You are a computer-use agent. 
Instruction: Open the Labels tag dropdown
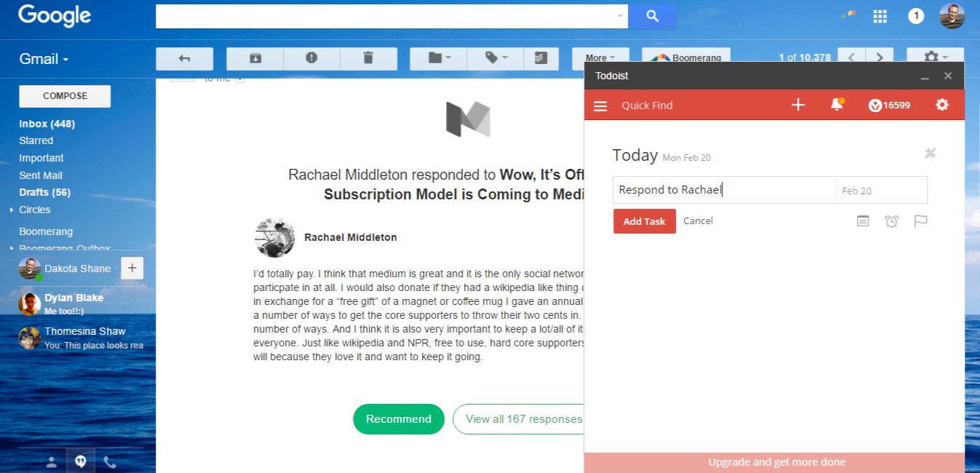[x=495, y=58]
